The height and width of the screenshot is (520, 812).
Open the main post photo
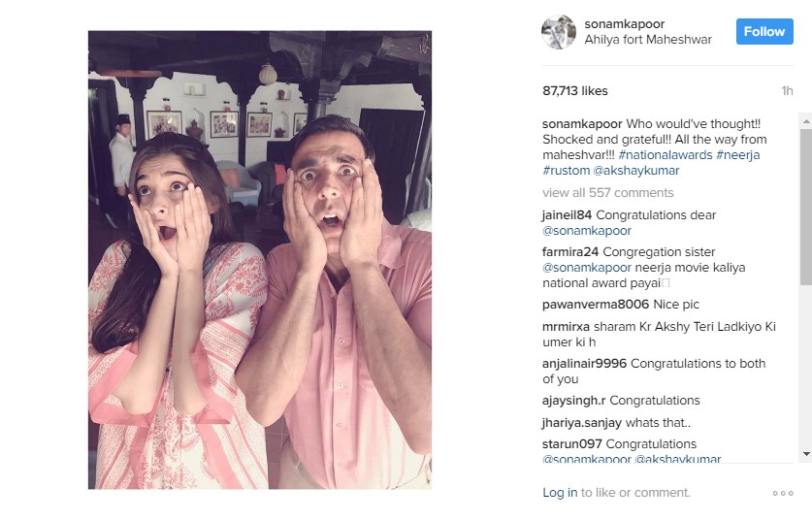coord(260,260)
